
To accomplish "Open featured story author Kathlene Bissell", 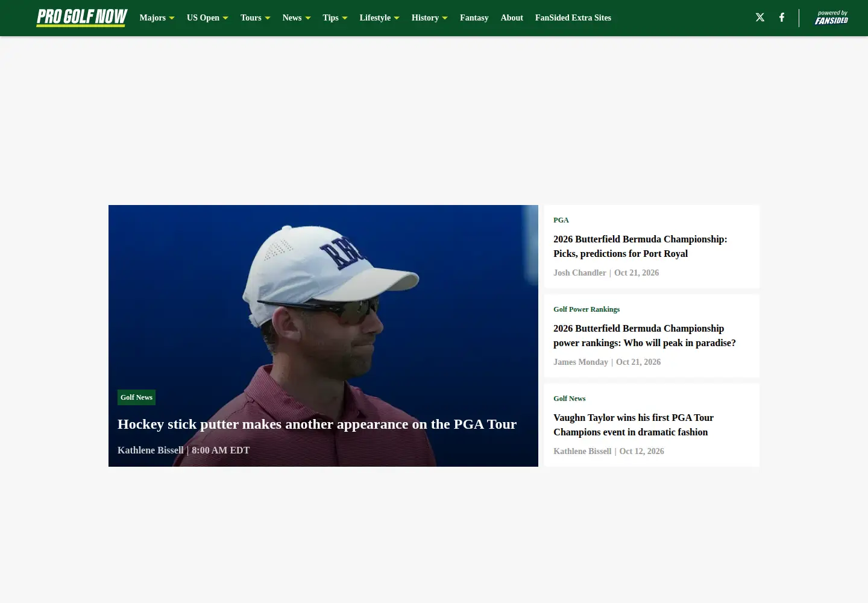I will point(150,450).
